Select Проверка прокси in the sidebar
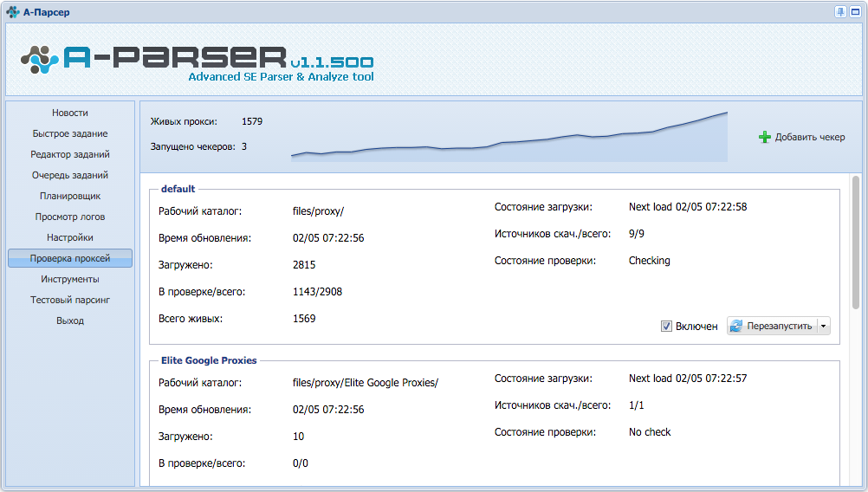The width and height of the screenshot is (868, 492). coord(70,258)
